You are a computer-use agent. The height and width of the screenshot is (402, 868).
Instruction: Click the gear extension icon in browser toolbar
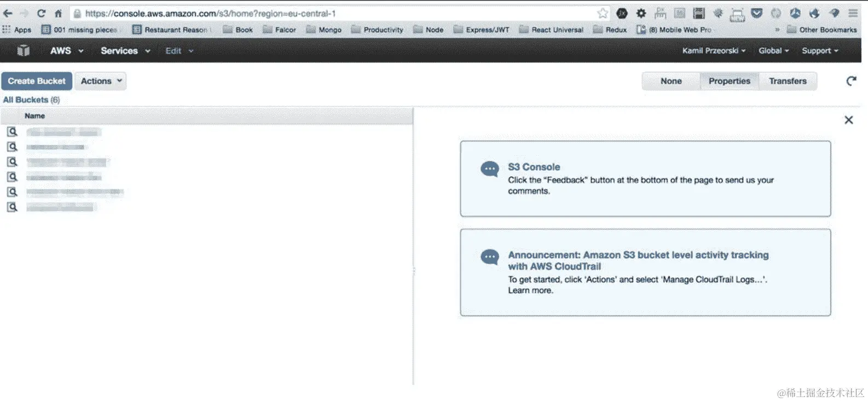click(641, 13)
